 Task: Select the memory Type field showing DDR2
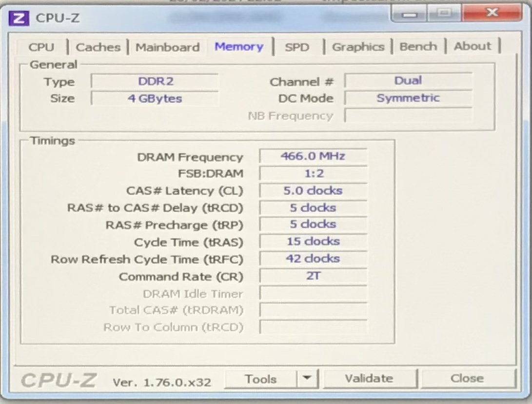click(155, 81)
